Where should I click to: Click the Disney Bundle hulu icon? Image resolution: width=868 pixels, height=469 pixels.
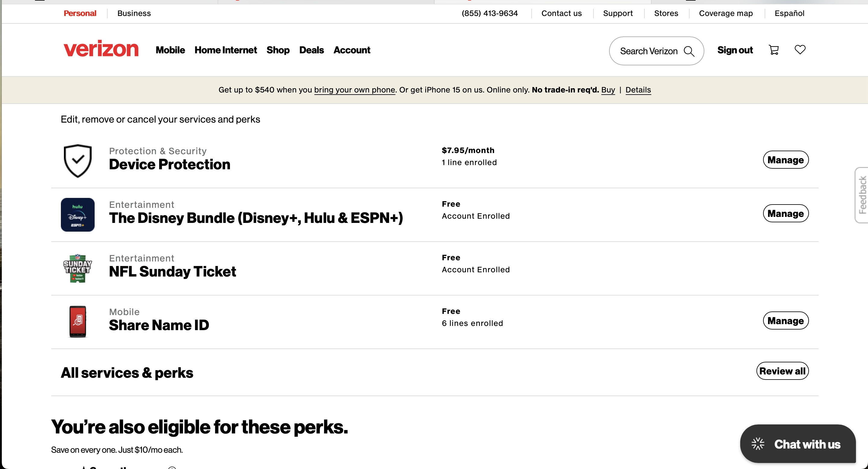click(x=77, y=215)
